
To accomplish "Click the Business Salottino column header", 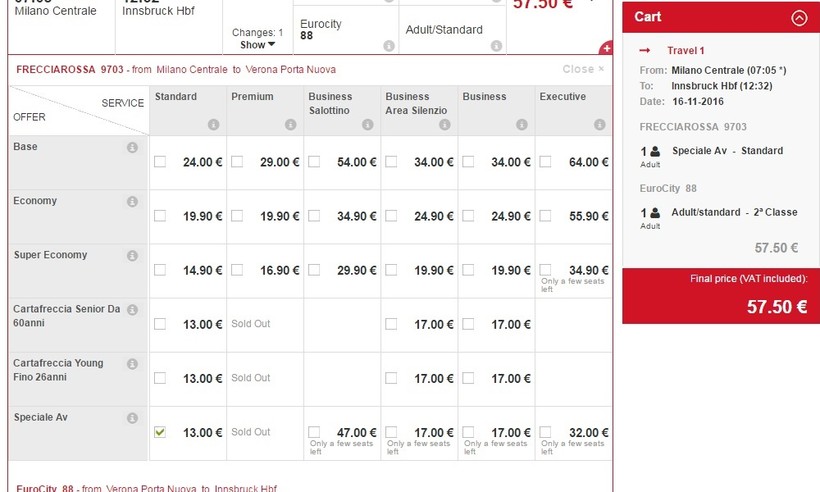I will coord(330,103).
